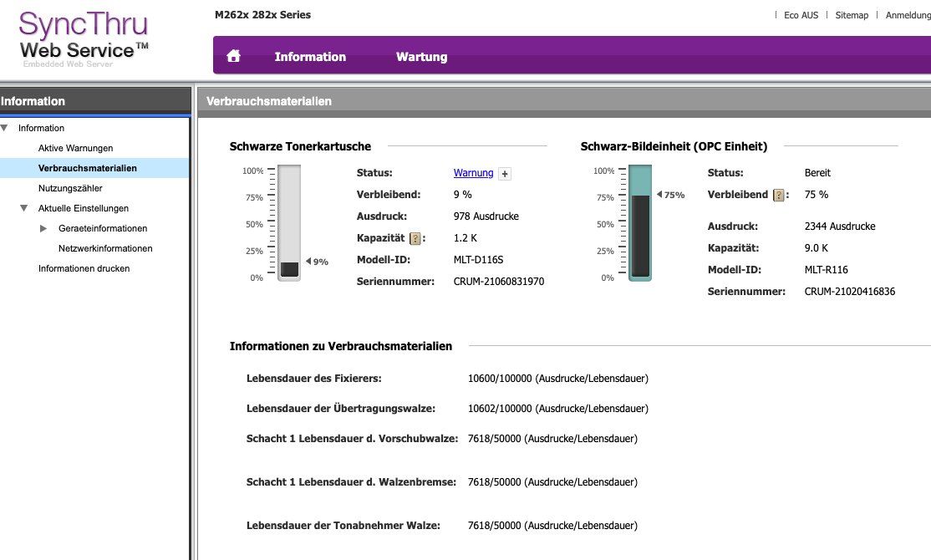
Task: Expand Geraeteinformationen arrow
Action: click(43, 228)
